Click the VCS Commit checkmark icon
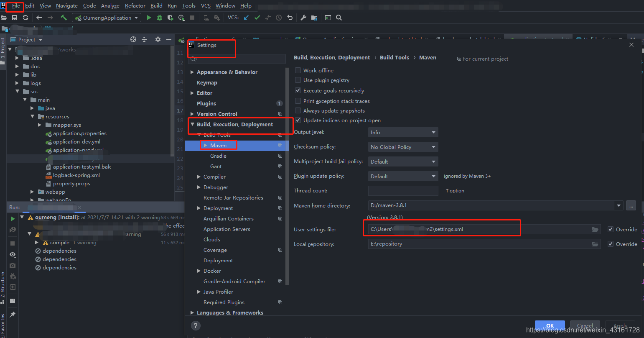This screenshot has width=644, height=338. 257,18
